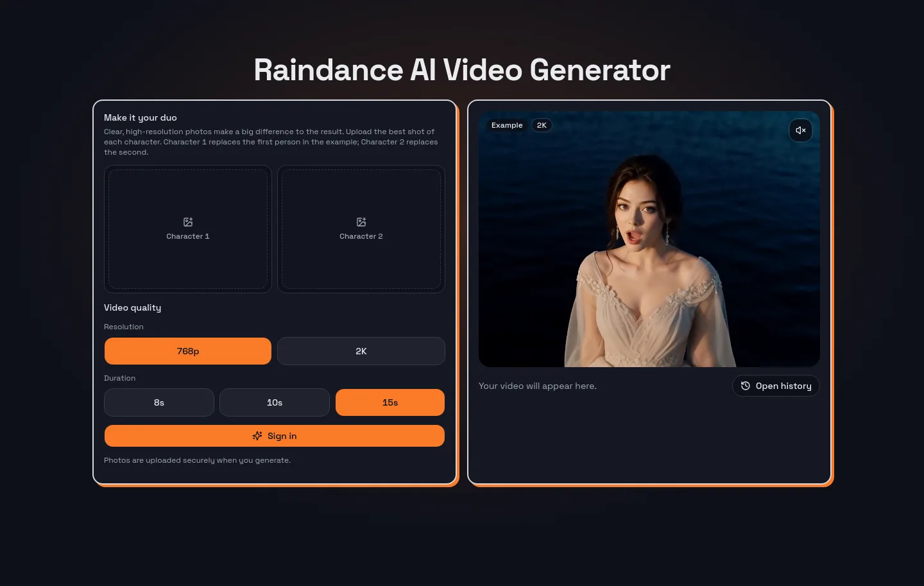Click the 'Make it your duo' title
This screenshot has height=586, width=924.
coord(141,117)
